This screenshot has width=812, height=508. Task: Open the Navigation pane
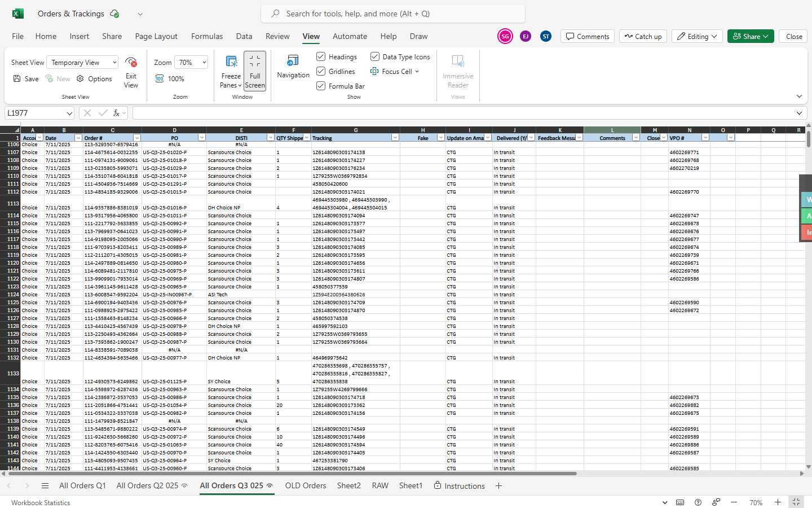[293, 67]
